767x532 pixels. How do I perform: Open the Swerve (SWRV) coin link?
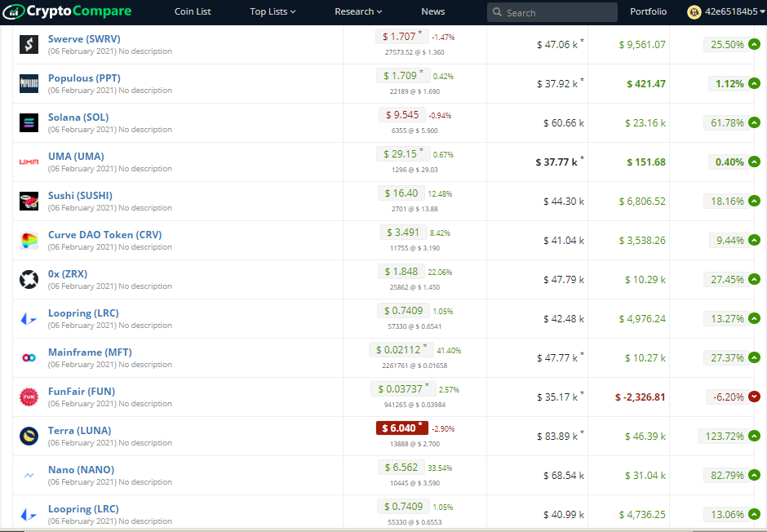[84, 38]
